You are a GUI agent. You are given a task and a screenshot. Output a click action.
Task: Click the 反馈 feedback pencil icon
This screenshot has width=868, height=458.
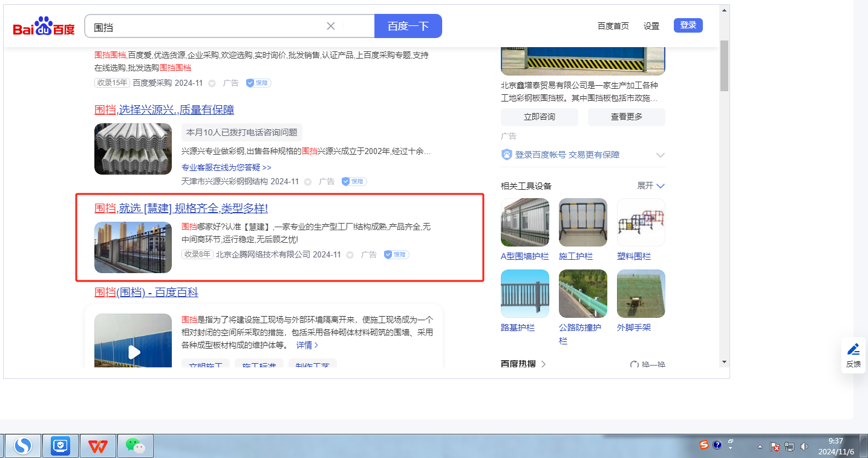point(853,349)
